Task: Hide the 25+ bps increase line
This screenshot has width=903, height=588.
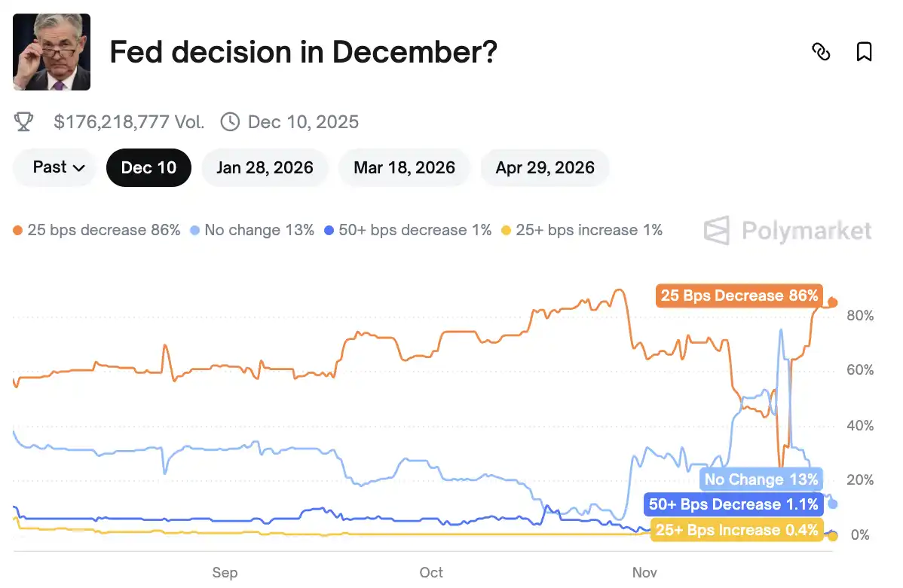Action: [x=583, y=230]
